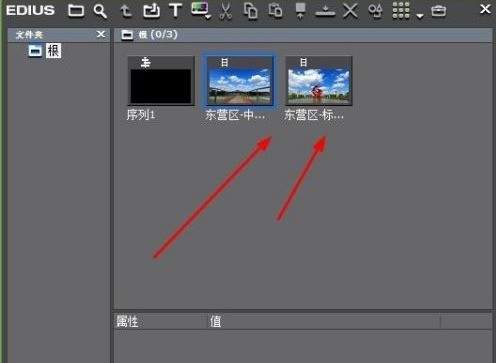Open the Properties shapes icon
Viewport: 496px width, 363px height.
coord(375,10)
